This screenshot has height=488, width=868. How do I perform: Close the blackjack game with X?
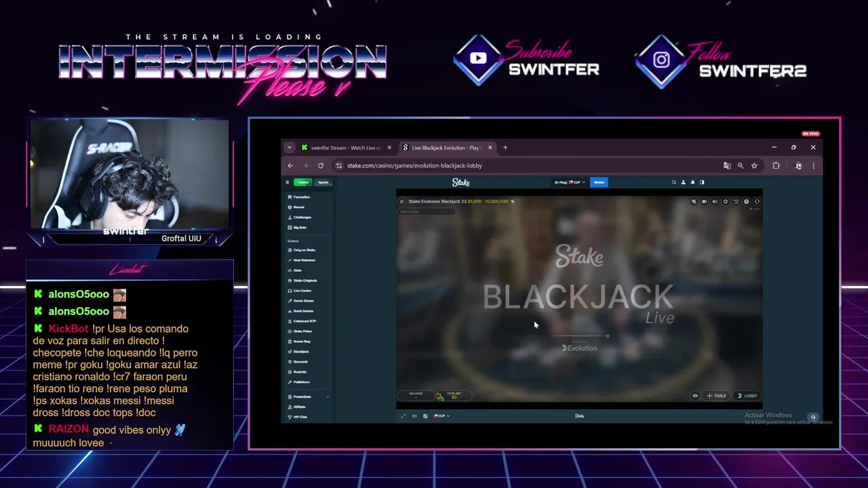401,201
